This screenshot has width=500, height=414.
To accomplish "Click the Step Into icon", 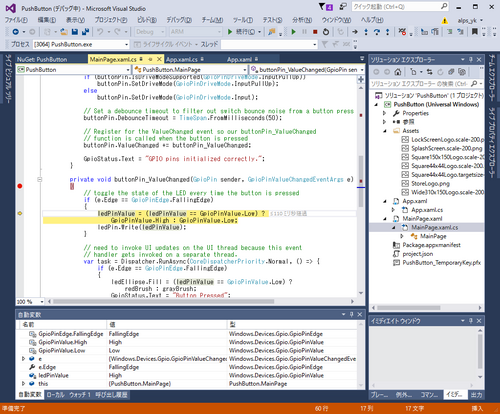I will pyautogui.click(x=366, y=32).
